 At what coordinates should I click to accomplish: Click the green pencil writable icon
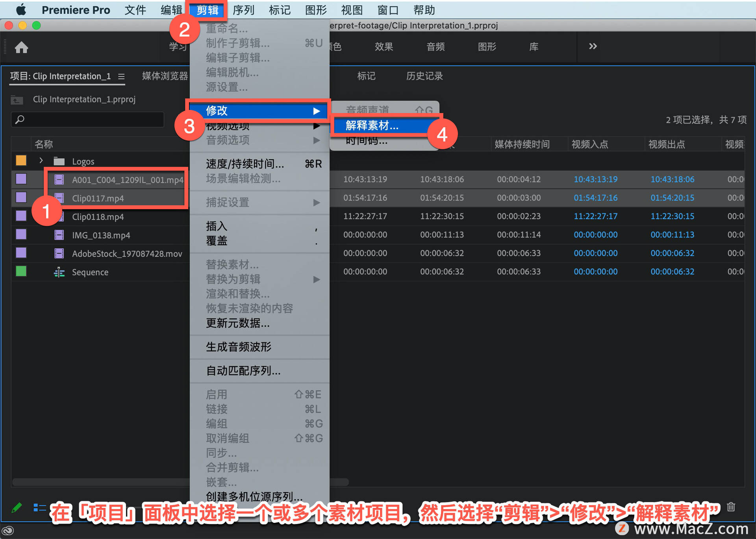(17, 507)
